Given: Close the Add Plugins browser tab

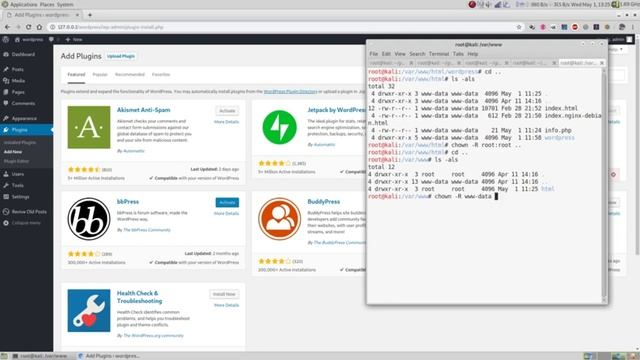Looking at the screenshot, I should [x=77, y=15].
